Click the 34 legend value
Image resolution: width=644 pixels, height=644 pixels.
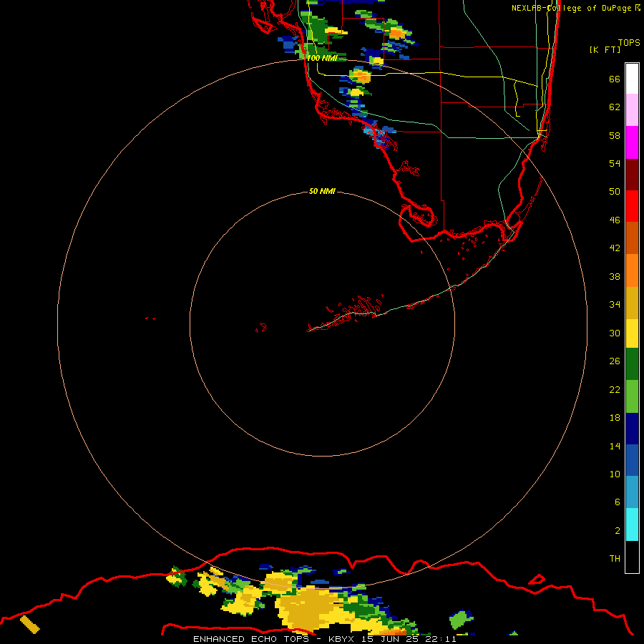(x=615, y=305)
